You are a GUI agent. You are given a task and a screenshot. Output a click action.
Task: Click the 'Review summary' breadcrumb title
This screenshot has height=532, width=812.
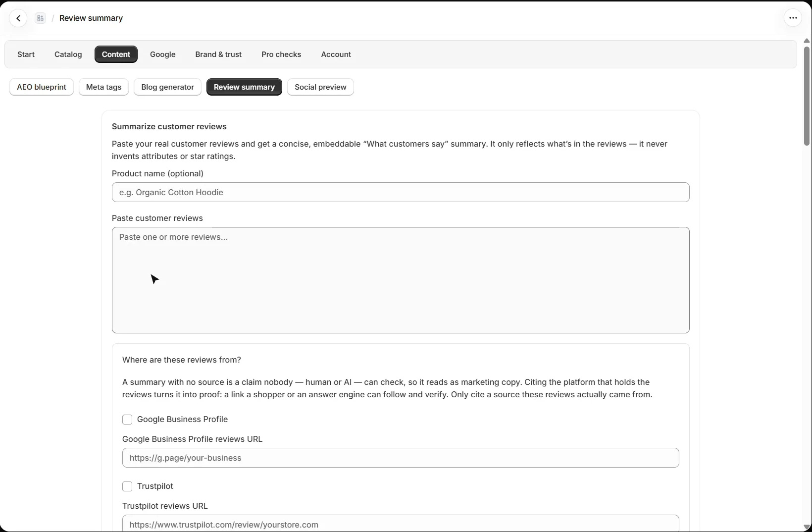(x=91, y=18)
